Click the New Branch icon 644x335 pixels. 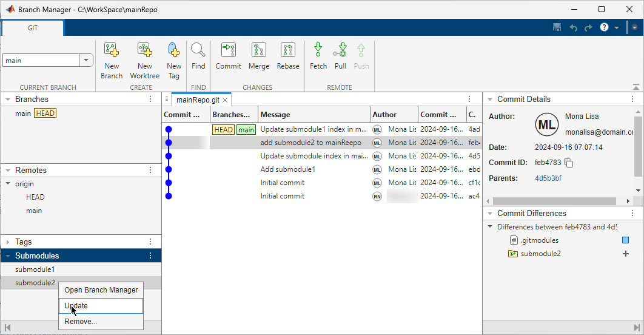tap(112, 51)
